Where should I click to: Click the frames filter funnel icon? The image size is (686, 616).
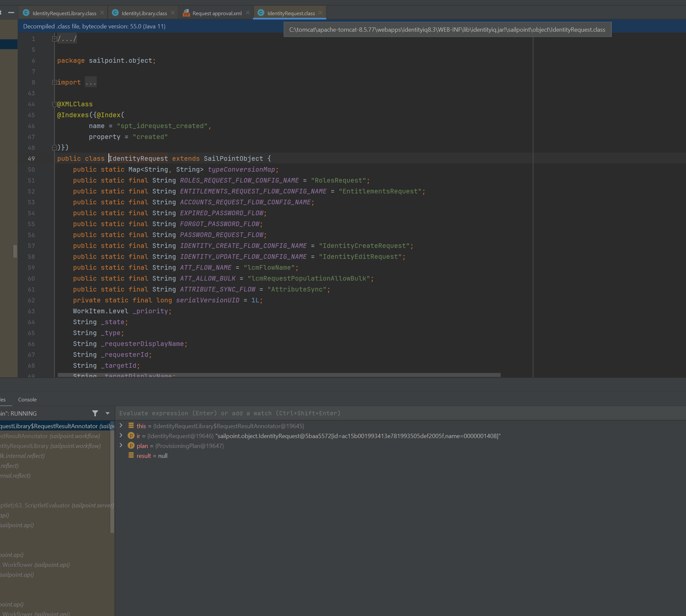(95, 413)
